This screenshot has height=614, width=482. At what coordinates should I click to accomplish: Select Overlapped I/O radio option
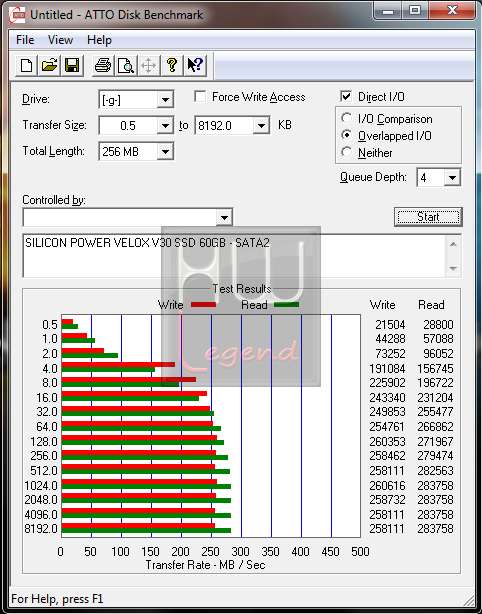click(347, 135)
